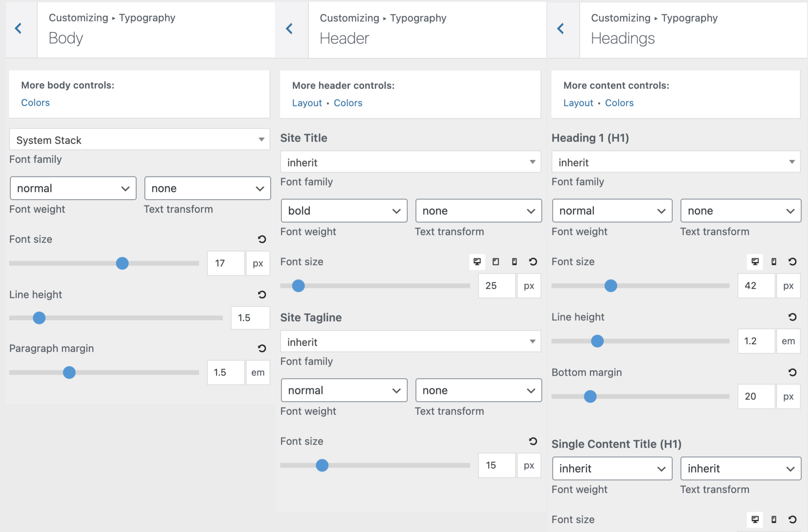
Task: Open Colors link under body controls
Action: click(36, 103)
